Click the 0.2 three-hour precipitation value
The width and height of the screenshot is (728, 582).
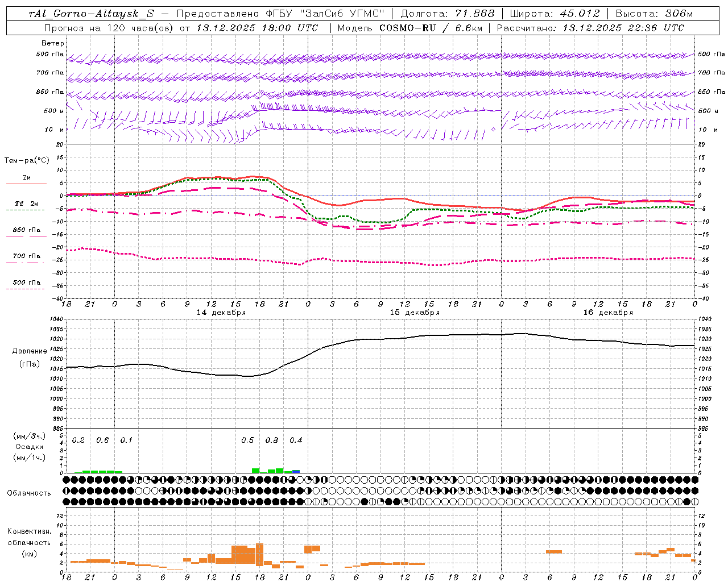point(78,440)
